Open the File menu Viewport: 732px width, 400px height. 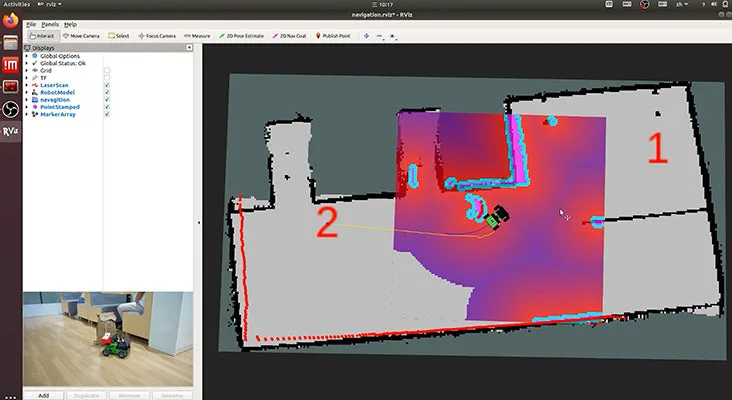[31, 24]
